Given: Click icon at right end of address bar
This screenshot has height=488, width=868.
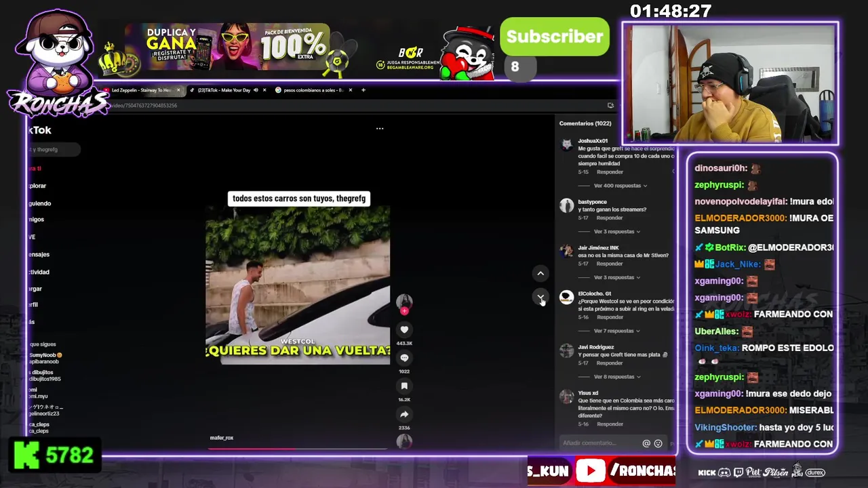Looking at the screenshot, I should 610,105.
